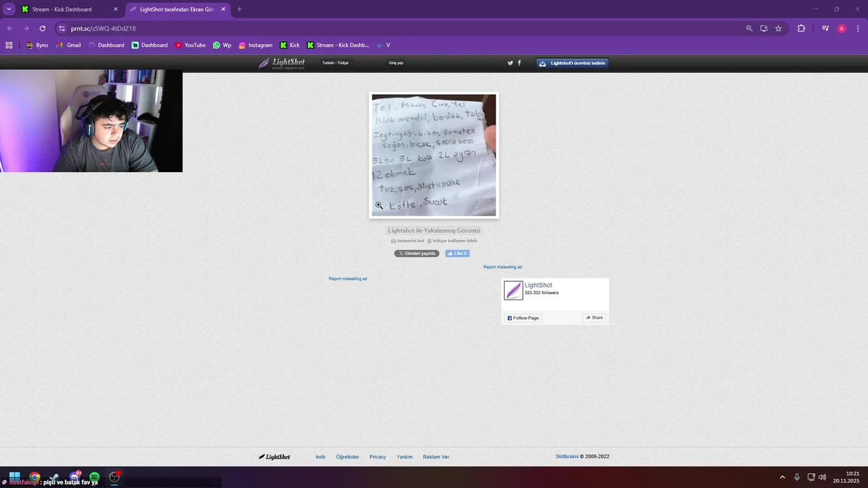
Task: Close the LightShot tab
Action: [223, 9]
